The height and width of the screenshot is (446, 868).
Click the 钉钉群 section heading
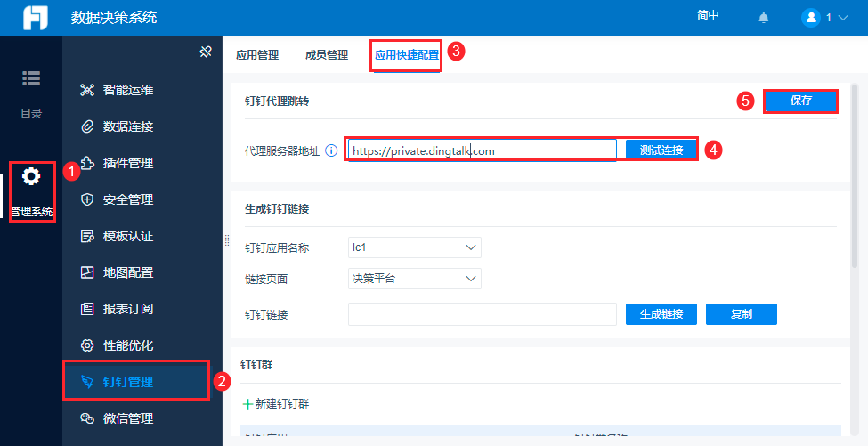click(x=256, y=365)
